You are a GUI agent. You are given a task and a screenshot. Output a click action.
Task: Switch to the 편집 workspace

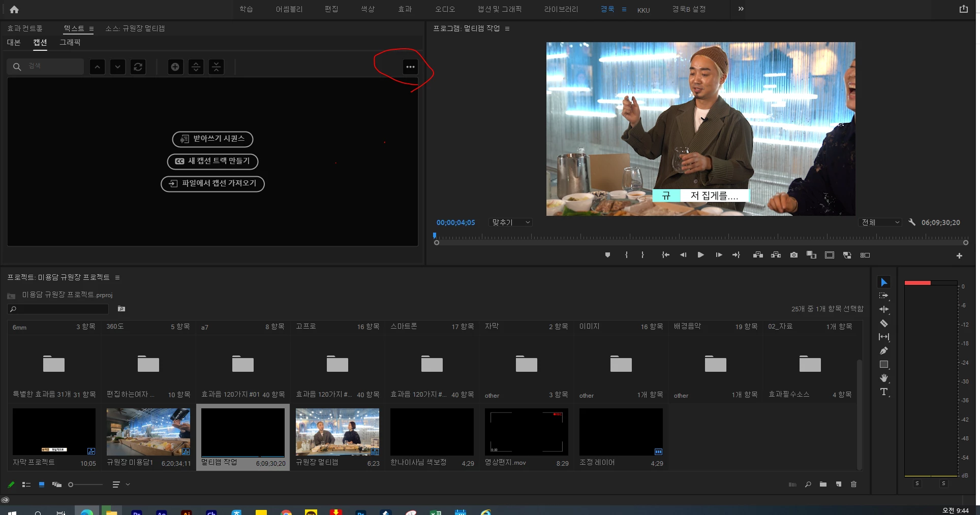331,9
